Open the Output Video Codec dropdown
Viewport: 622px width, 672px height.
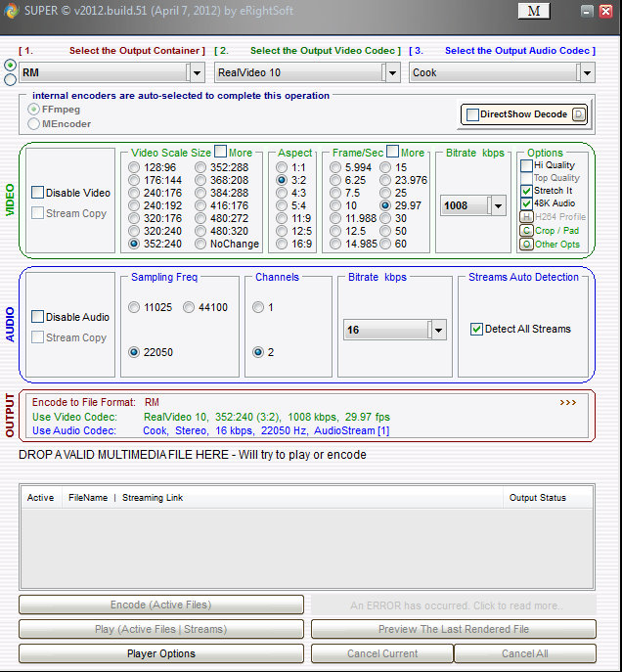pyautogui.click(x=392, y=72)
